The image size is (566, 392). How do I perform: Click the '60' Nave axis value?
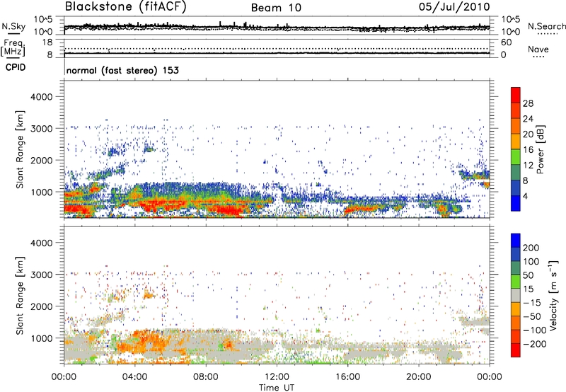(x=506, y=42)
